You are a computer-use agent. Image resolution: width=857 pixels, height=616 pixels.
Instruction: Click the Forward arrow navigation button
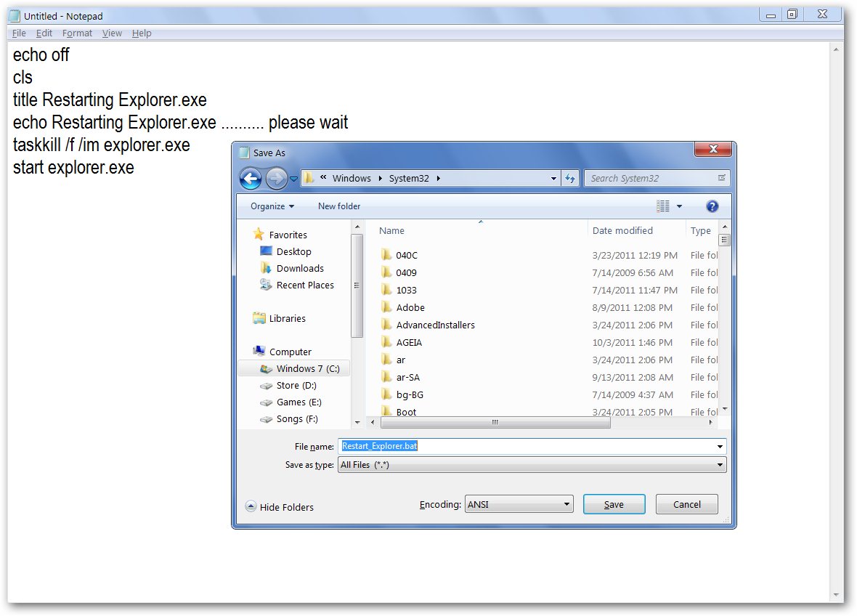click(x=277, y=178)
